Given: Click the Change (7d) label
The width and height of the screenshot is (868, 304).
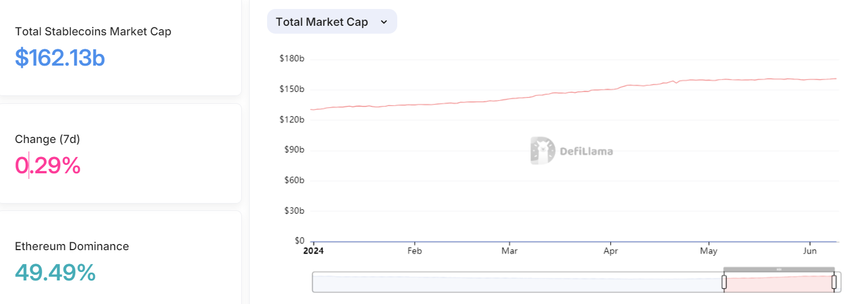Looking at the screenshot, I should [x=48, y=139].
